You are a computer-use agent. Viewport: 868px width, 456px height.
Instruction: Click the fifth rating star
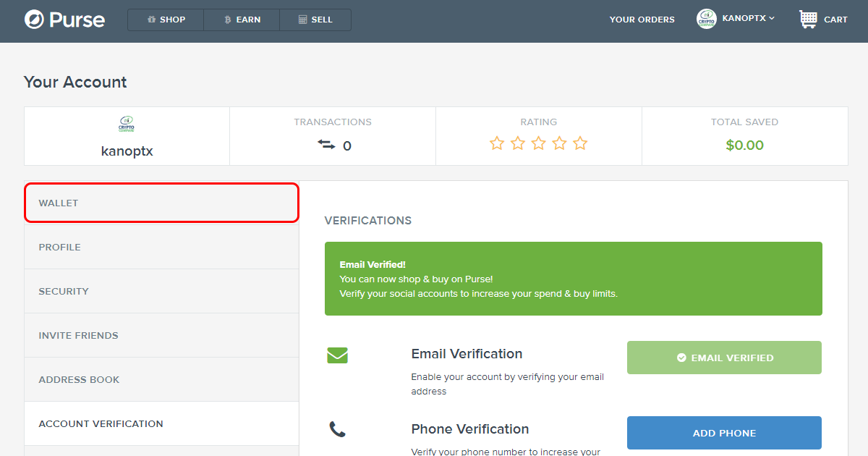580,143
